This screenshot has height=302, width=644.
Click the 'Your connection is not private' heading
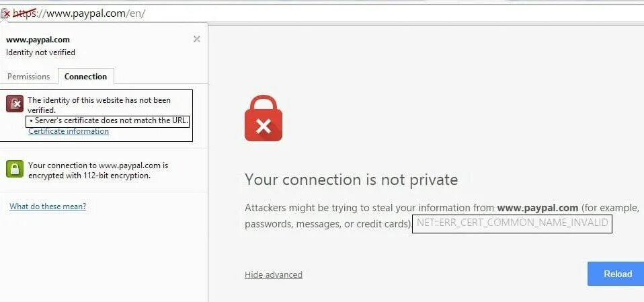tap(351, 180)
